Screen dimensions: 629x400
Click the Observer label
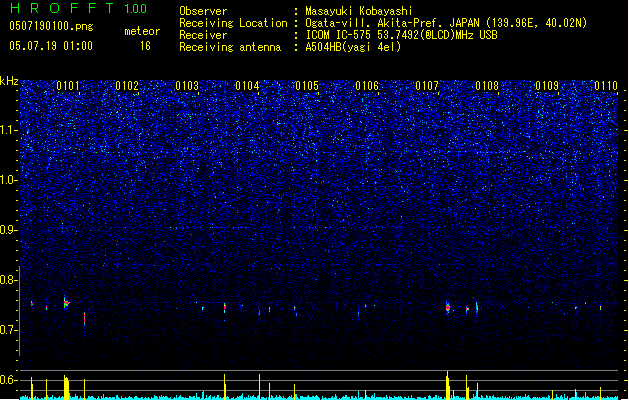point(203,11)
